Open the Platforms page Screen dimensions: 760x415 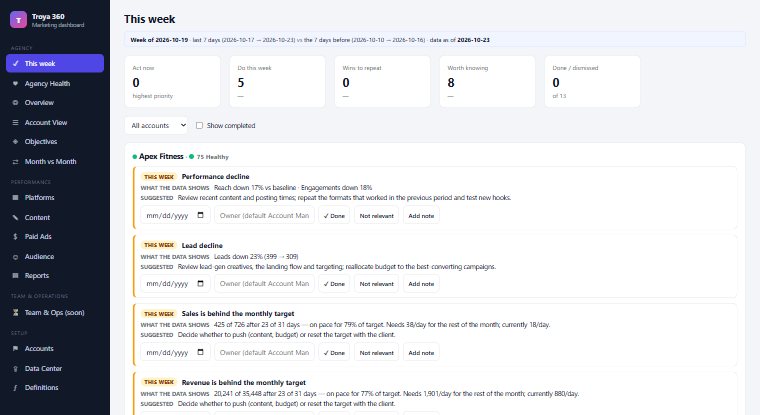click(x=55, y=197)
